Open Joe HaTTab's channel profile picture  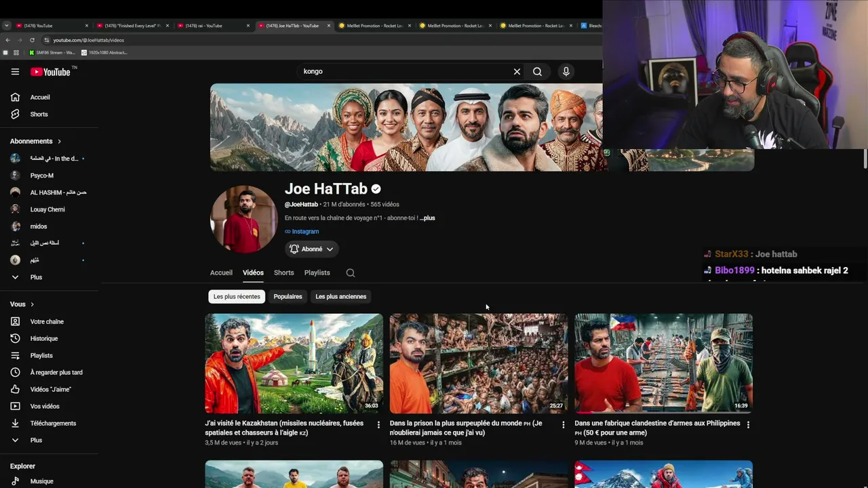[x=244, y=220]
